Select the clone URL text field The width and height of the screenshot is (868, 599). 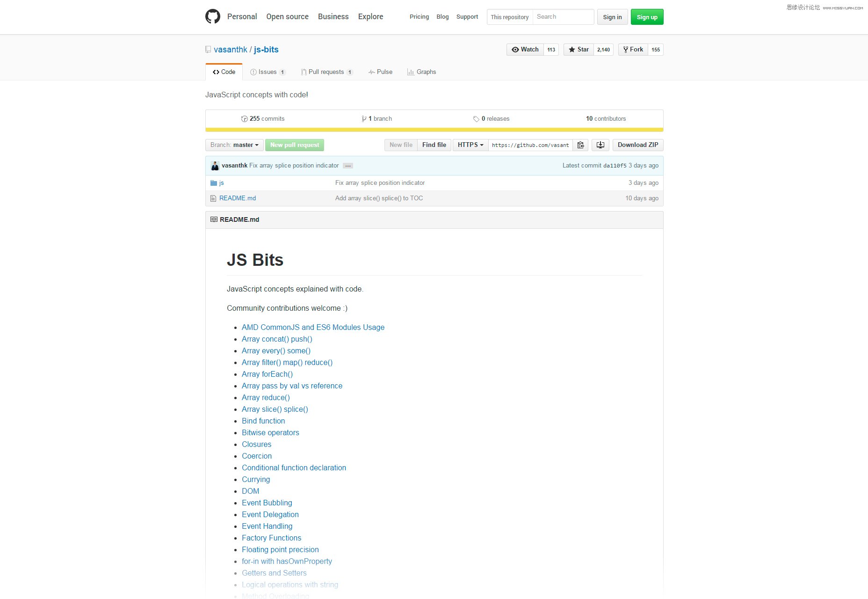531,145
